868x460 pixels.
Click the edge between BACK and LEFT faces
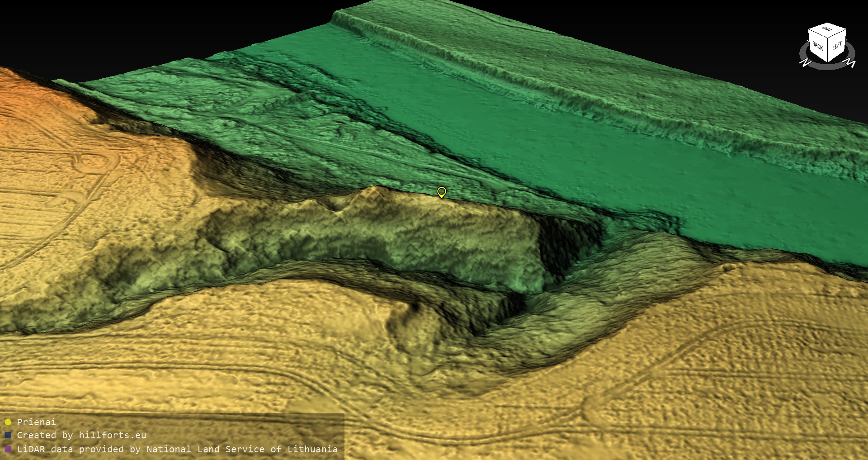pos(828,51)
